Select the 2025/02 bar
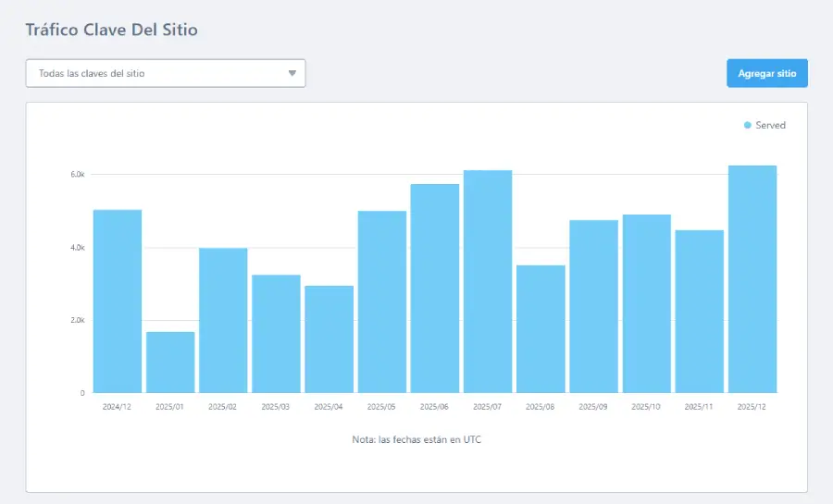This screenshot has width=833, height=504. (223, 321)
